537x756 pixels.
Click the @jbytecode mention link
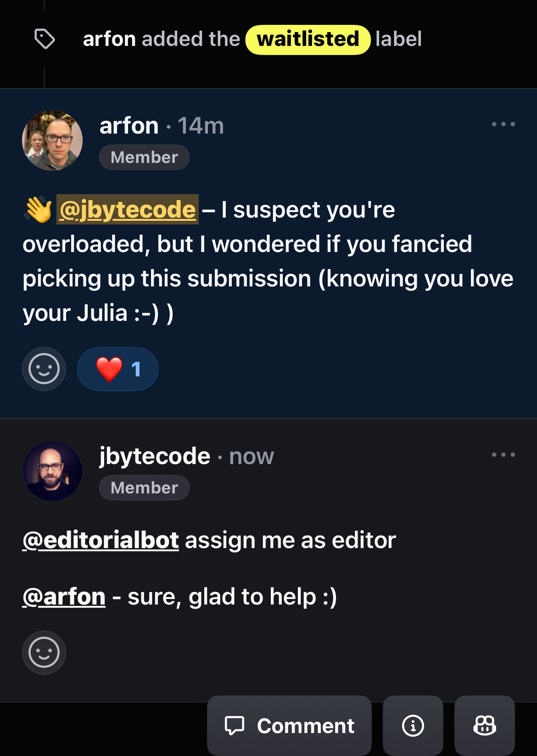click(x=128, y=210)
